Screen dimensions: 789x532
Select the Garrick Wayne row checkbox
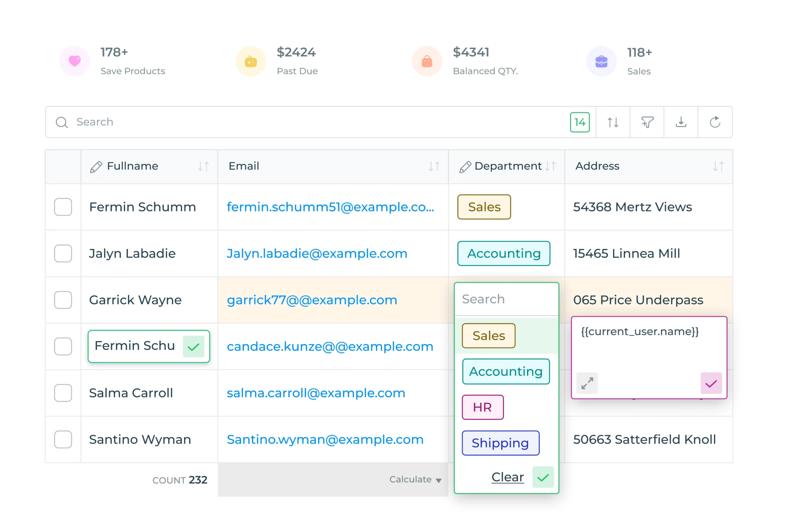[x=63, y=300]
